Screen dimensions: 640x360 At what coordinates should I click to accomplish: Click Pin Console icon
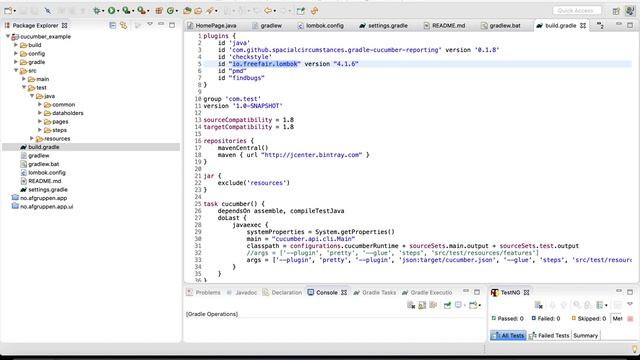point(447,305)
